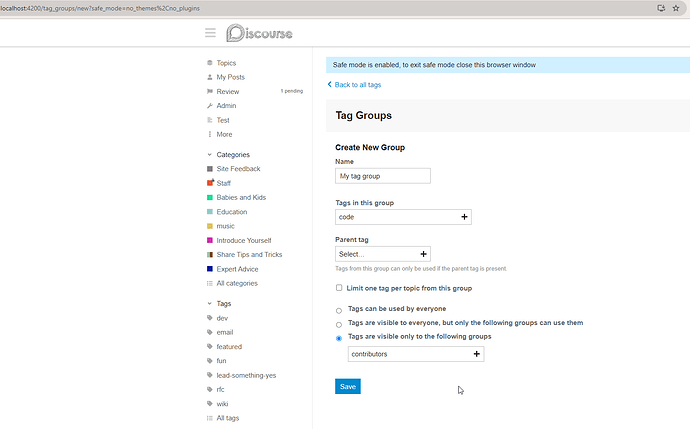
Task: Open the lead-something-yes tag
Action: [x=246, y=375]
